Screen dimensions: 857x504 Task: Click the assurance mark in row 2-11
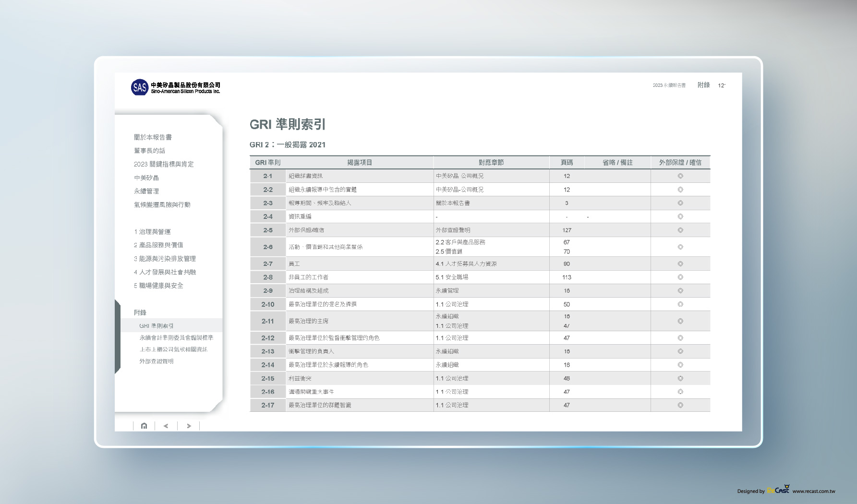pyautogui.click(x=680, y=321)
